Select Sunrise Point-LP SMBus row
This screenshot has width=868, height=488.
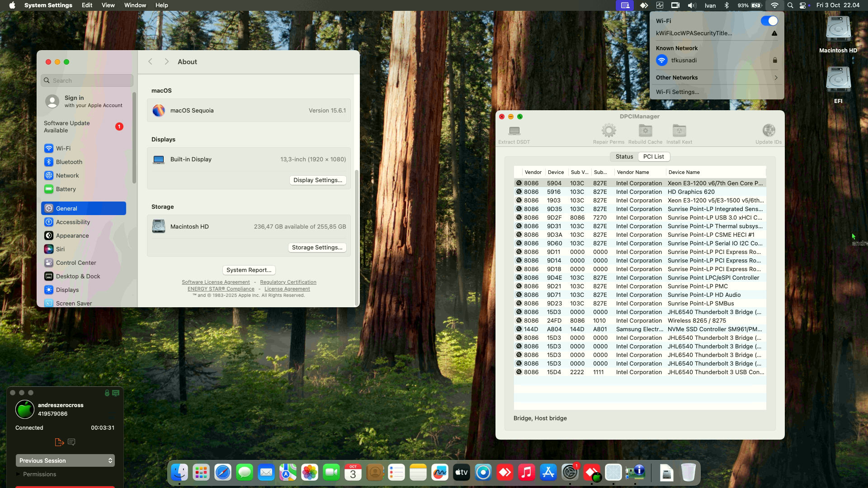(640, 303)
